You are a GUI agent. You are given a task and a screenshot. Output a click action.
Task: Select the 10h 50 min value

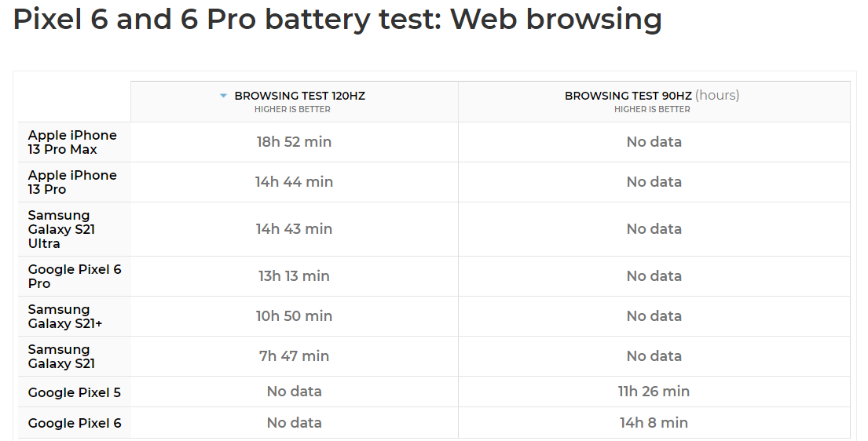294,316
